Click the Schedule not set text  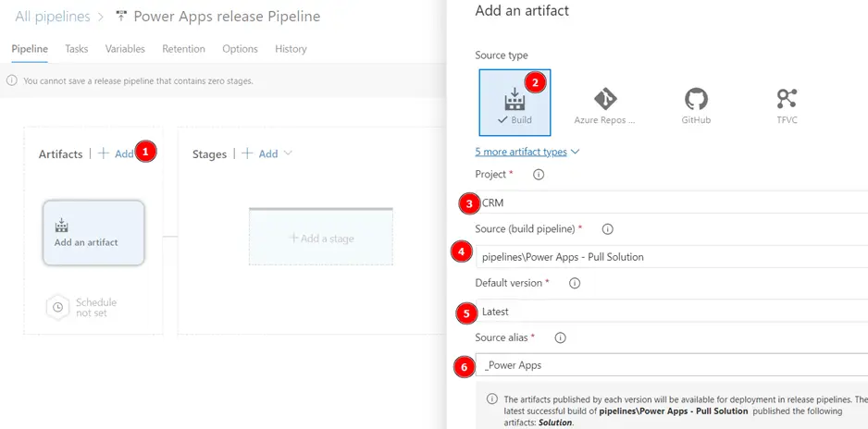(96, 307)
